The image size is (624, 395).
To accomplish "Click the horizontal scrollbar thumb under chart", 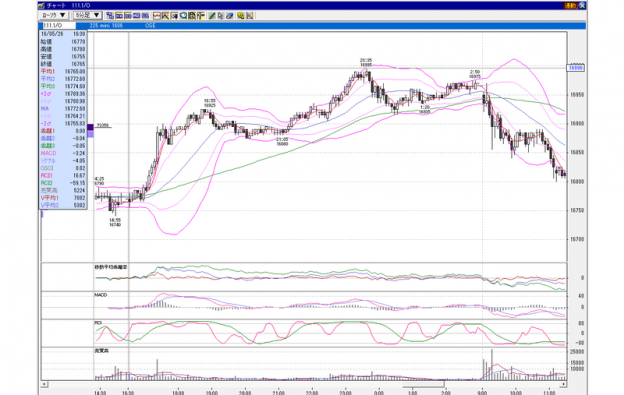I will click(x=423, y=384).
